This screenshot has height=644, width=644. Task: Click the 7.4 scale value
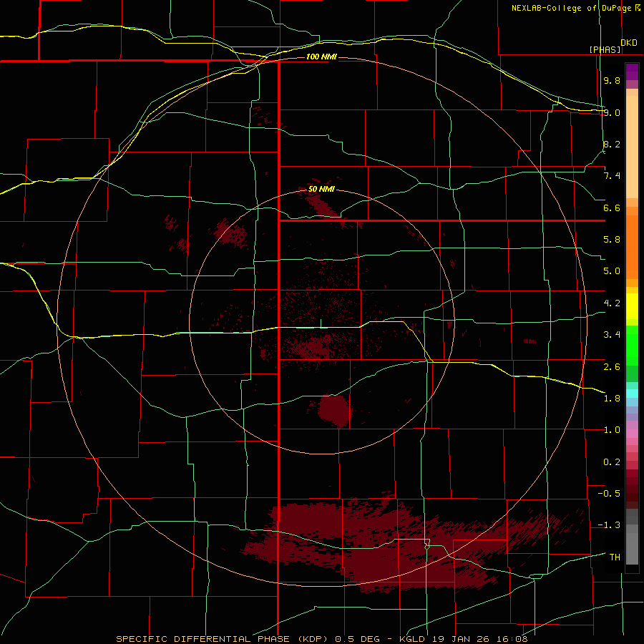pyautogui.click(x=612, y=176)
